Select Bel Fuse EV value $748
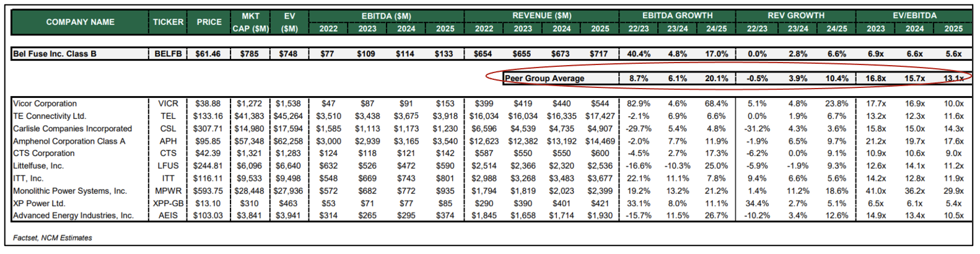 pyautogui.click(x=288, y=54)
